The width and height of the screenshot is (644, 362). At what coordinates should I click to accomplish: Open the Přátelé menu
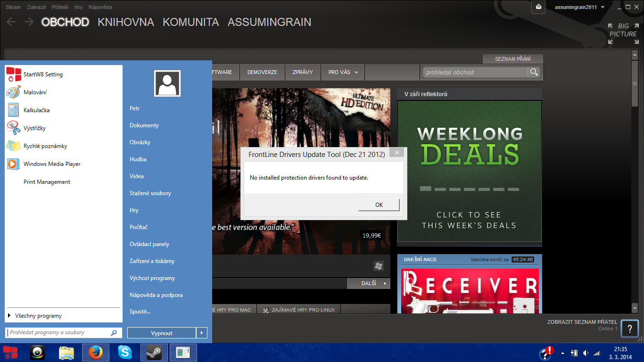pyautogui.click(x=60, y=7)
